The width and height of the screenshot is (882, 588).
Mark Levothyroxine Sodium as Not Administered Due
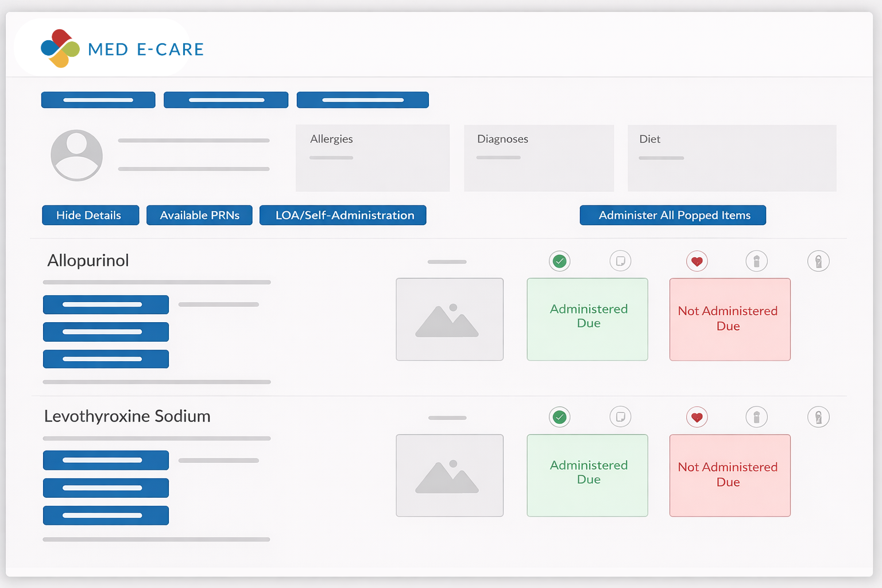coord(730,475)
